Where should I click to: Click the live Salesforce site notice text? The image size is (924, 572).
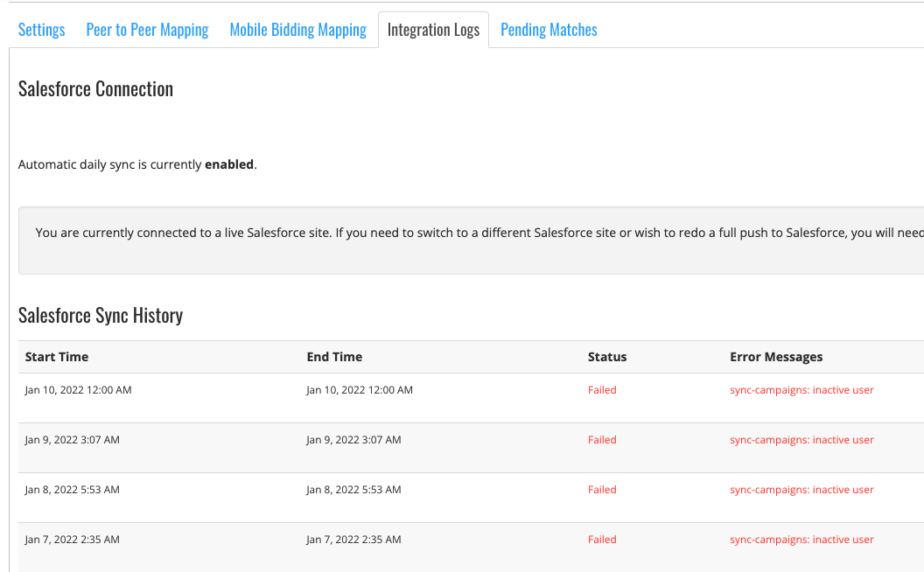click(479, 233)
